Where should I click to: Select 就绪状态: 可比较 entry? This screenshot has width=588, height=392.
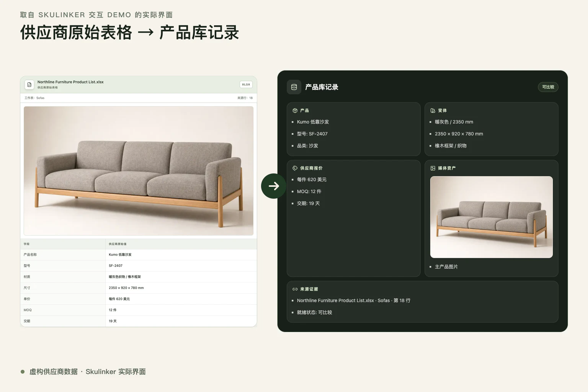point(315,312)
